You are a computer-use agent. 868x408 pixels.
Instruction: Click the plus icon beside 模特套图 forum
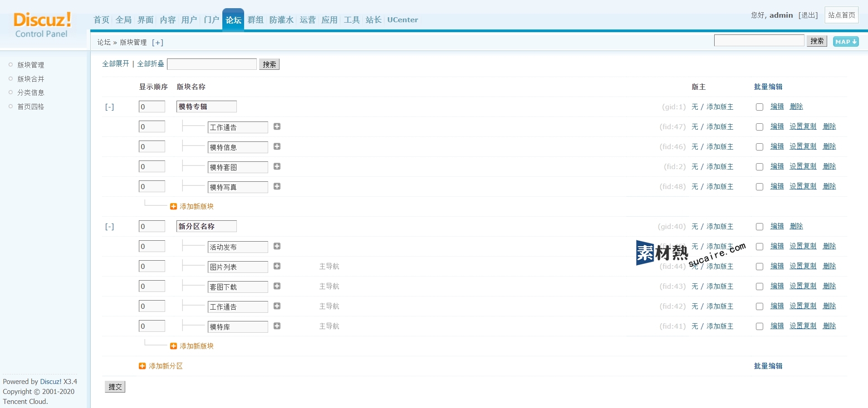click(x=277, y=166)
